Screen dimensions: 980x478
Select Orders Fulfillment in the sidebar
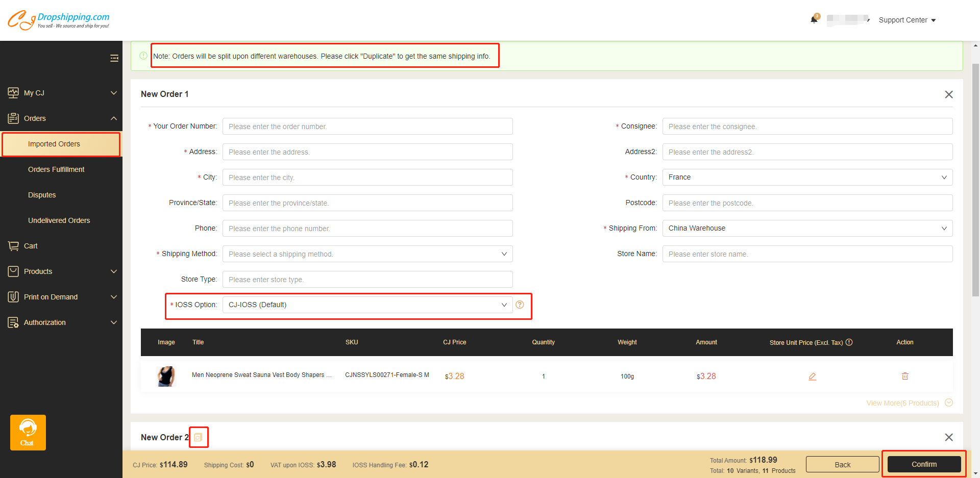click(56, 169)
